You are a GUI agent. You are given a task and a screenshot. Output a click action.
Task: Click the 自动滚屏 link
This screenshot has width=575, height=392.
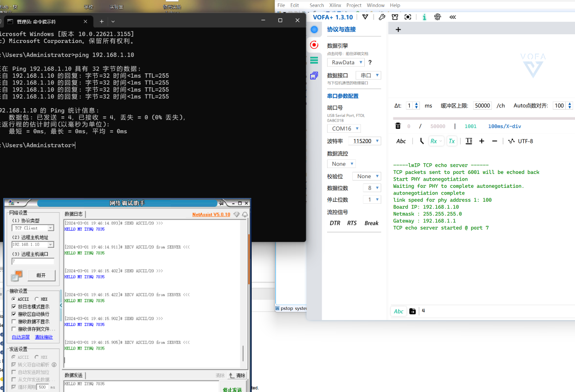click(x=20, y=337)
